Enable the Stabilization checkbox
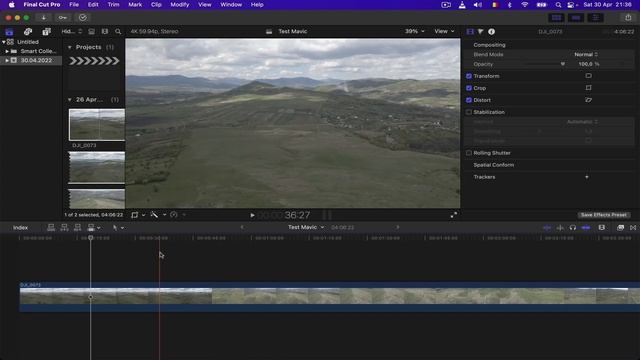 pyautogui.click(x=469, y=112)
